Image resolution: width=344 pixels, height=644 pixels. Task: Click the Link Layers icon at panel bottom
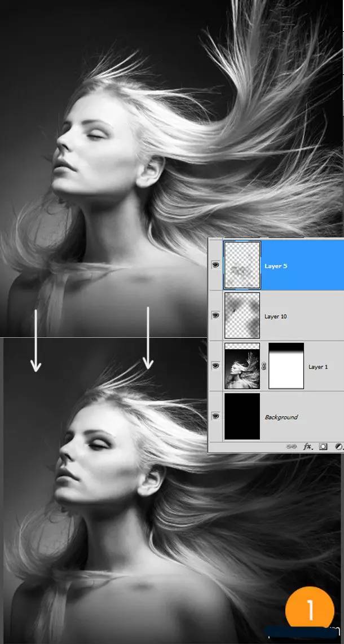[292, 446]
